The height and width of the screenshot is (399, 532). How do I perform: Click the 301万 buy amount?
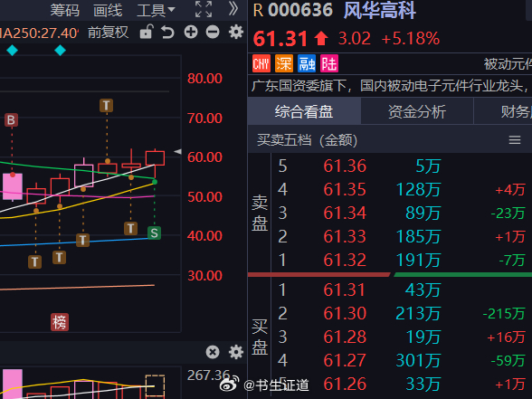[x=418, y=360]
